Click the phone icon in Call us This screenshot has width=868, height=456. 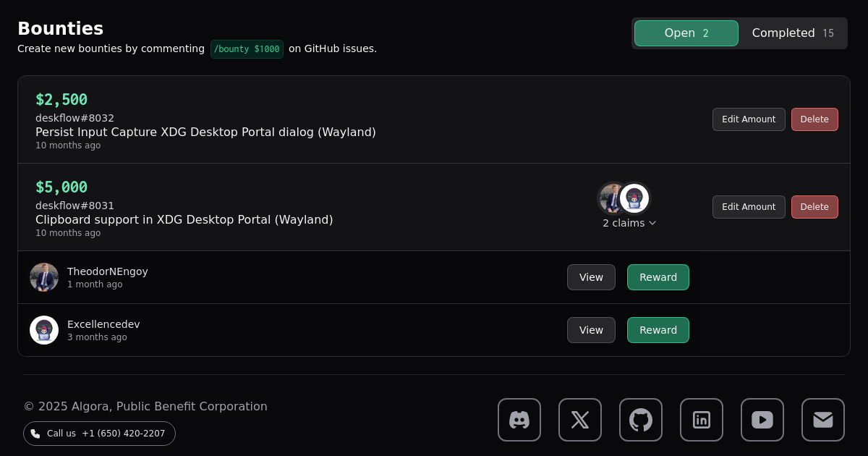pyautogui.click(x=35, y=434)
